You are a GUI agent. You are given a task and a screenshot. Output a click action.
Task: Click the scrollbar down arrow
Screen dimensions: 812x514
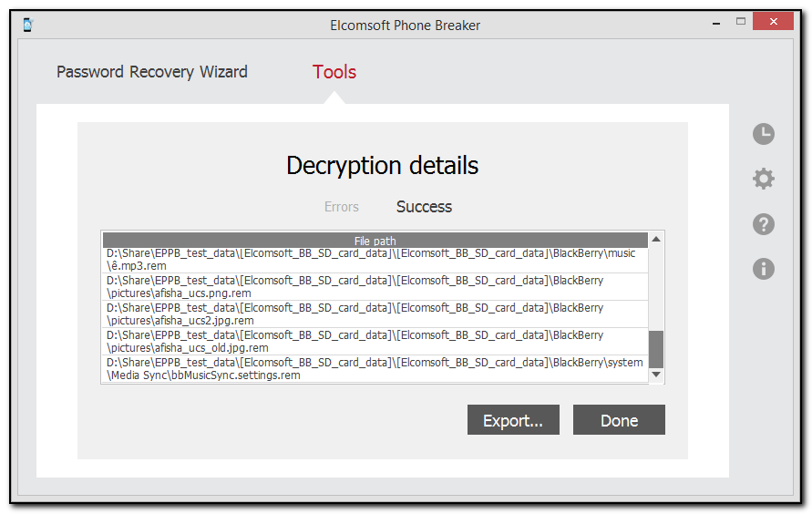coord(656,375)
